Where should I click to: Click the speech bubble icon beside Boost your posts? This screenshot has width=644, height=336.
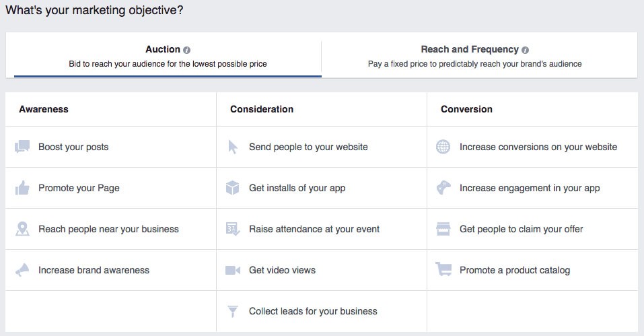tap(22, 147)
